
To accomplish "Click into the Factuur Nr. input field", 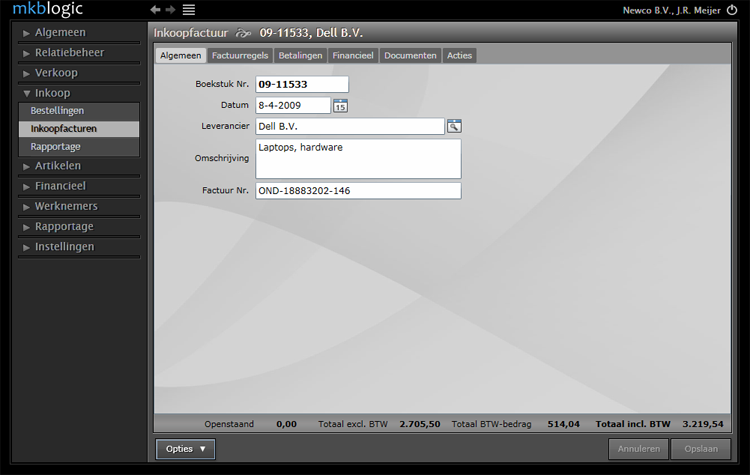I will point(357,191).
